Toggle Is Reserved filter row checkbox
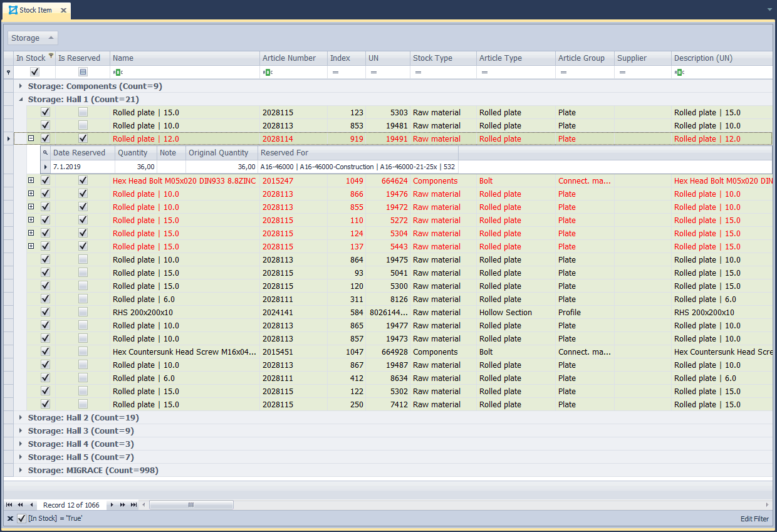The width and height of the screenshot is (777, 532). [x=83, y=73]
